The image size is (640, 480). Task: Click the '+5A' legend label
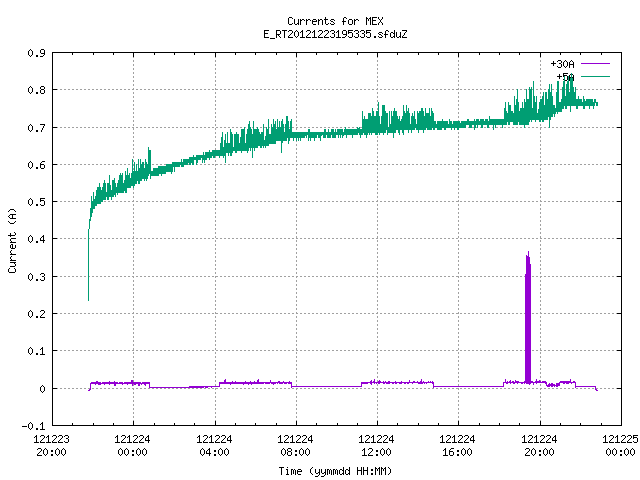coord(565,77)
